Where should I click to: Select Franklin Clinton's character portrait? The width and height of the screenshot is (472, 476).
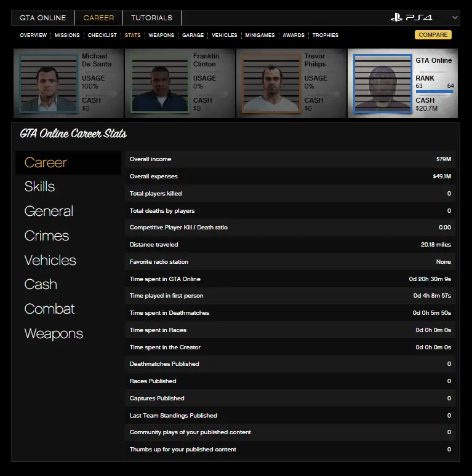coord(158,84)
